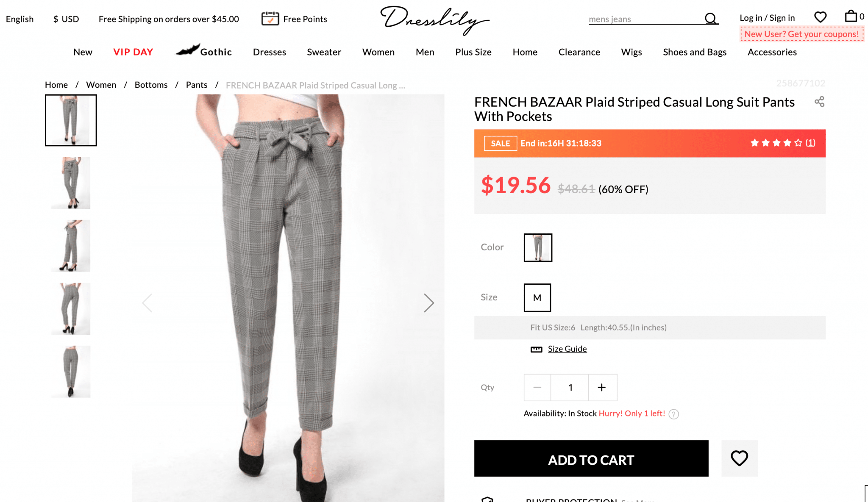Image resolution: width=868 pixels, height=502 pixels.
Task: Add product to favorites with heart button
Action: (740, 458)
